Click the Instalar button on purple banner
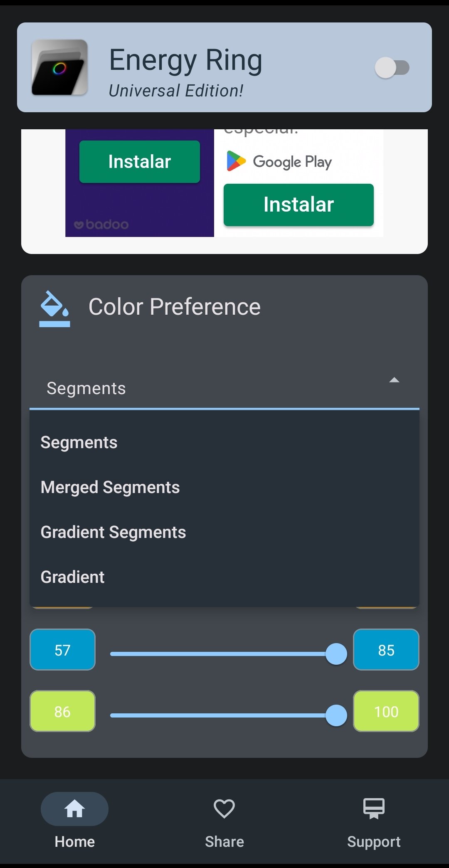 (140, 162)
